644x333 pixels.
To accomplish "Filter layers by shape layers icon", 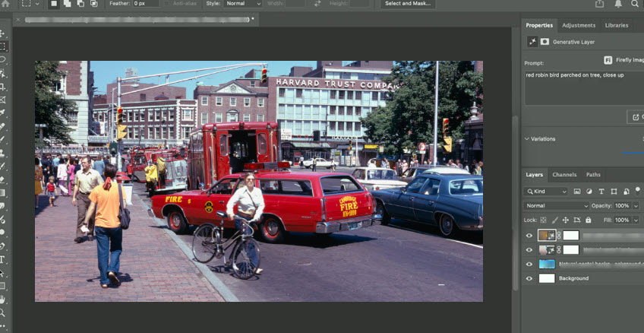I will click(614, 191).
